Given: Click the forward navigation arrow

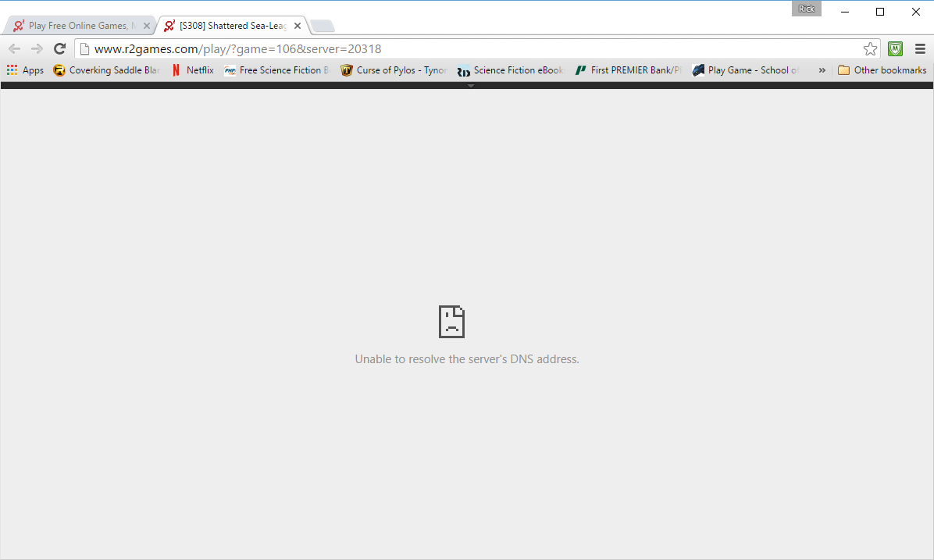Looking at the screenshot, I should (x=37, y=49).
